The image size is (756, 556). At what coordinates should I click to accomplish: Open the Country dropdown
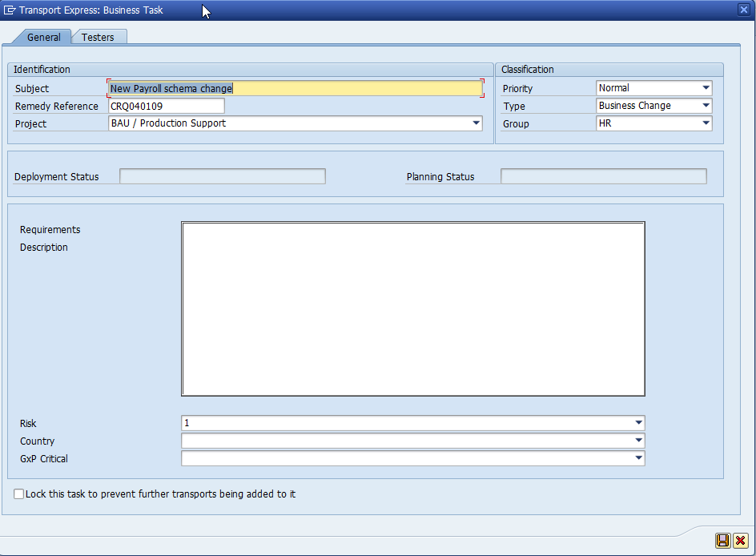click(x=638, y=441)
